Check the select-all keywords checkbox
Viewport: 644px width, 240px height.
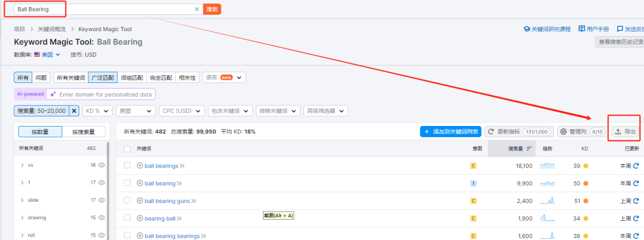pyautogui.click(x=128, y=149)
